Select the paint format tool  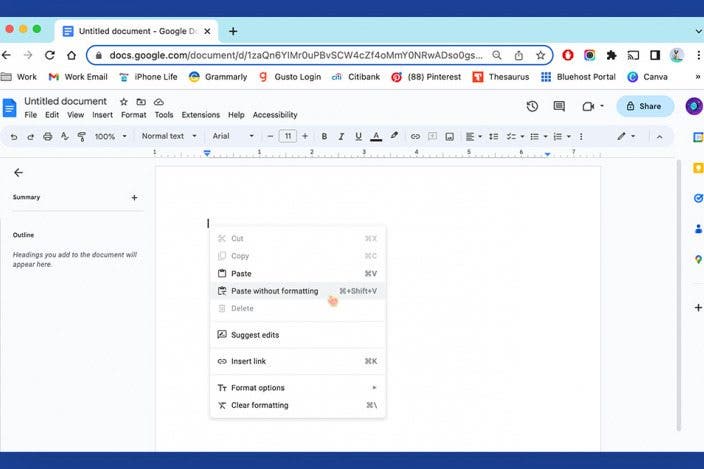(81, 136)
